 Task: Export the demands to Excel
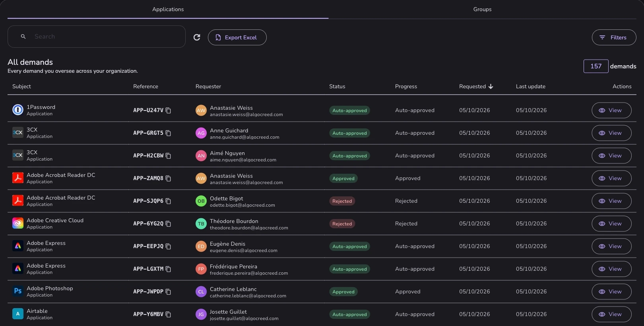tap(237, 37)
